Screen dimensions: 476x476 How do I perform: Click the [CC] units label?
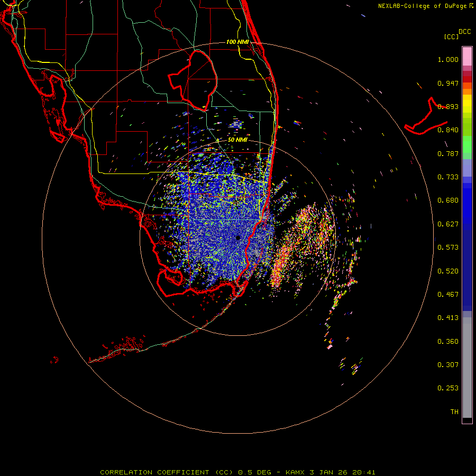click(x=452, y=36)
